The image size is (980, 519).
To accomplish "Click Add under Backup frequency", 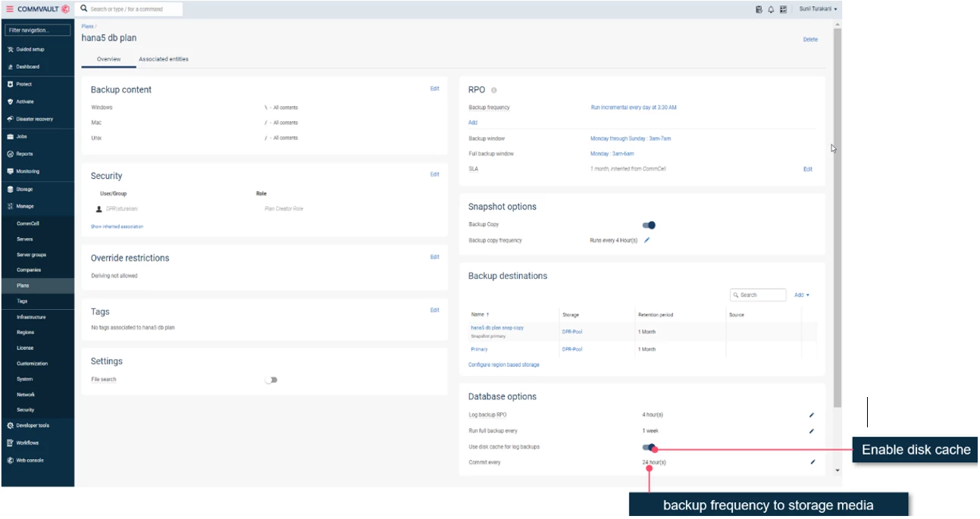I will point(473,123).
